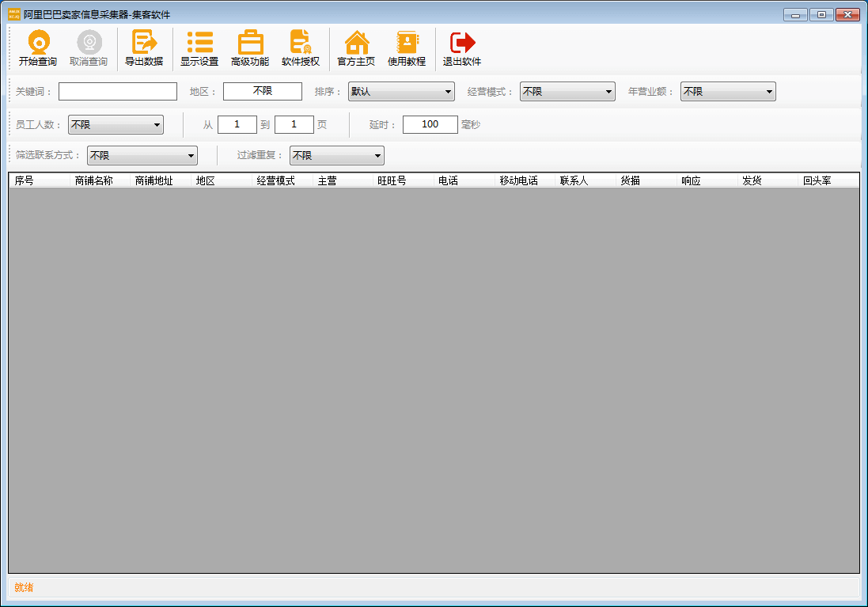This screenshot has height=607, width=868.
Task: Click the 商铺地址 column header
Action: point(161,180)
